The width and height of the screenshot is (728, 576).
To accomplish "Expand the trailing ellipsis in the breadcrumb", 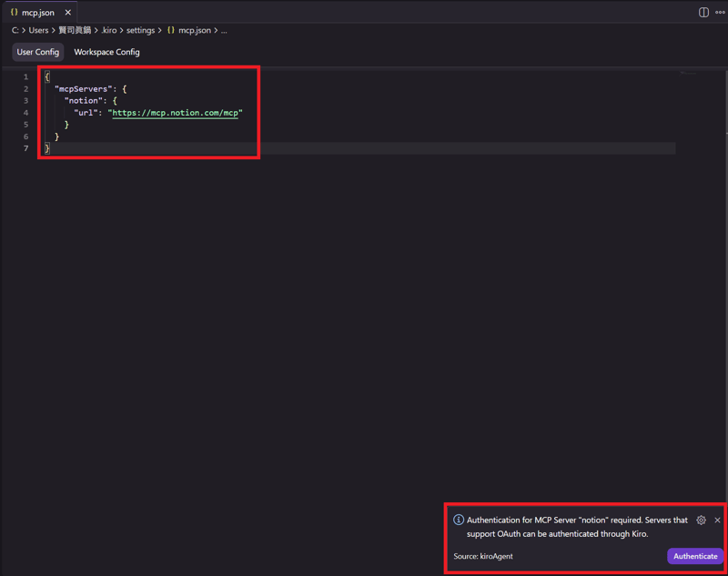I will [x=226, y=30].
